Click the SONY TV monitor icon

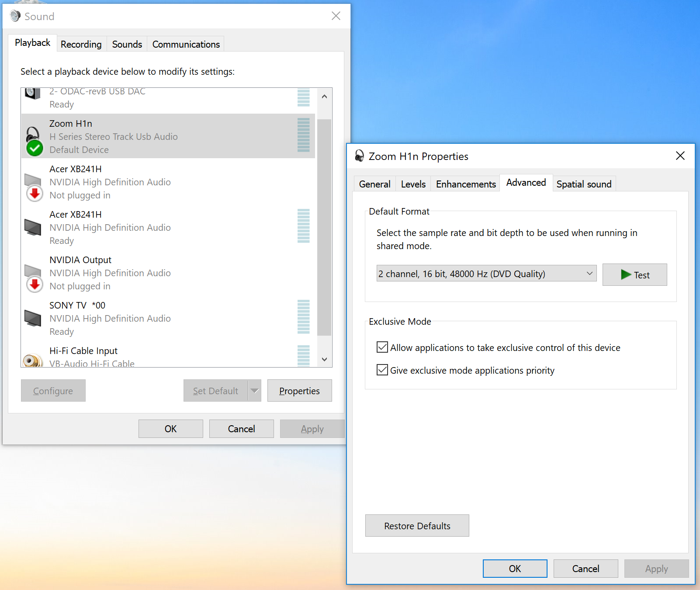pos(33,318)
